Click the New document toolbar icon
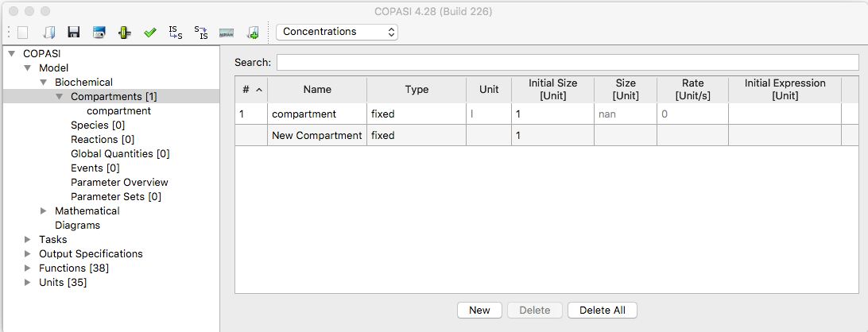This screenshot has width=868, height=332. [22, 33]
